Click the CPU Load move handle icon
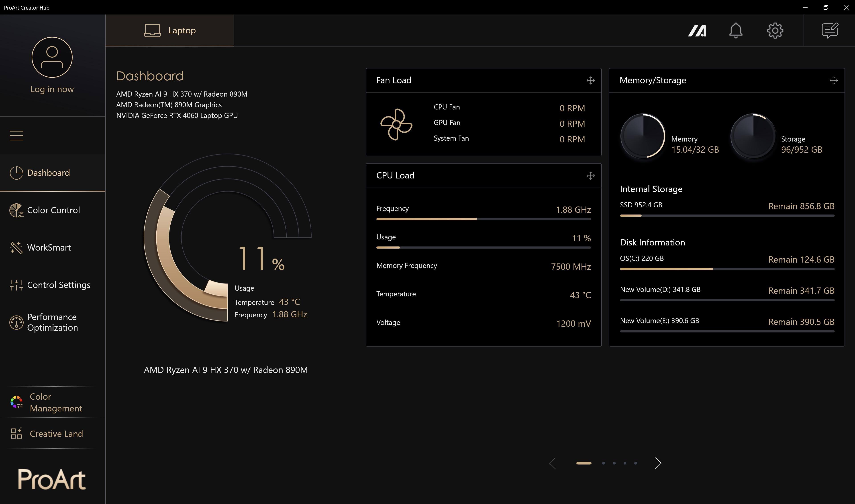Image resolution: width=855 pixels, height=504 pixels. (x=590, y=176)
